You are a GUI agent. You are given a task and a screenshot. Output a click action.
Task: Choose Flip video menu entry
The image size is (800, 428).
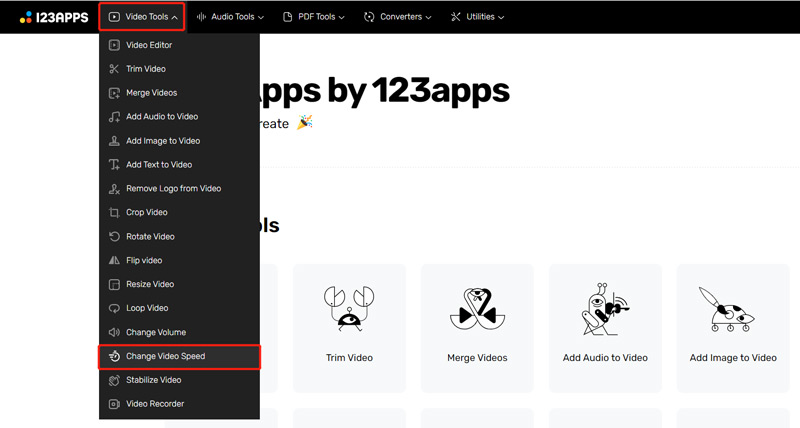click(179, 260)
